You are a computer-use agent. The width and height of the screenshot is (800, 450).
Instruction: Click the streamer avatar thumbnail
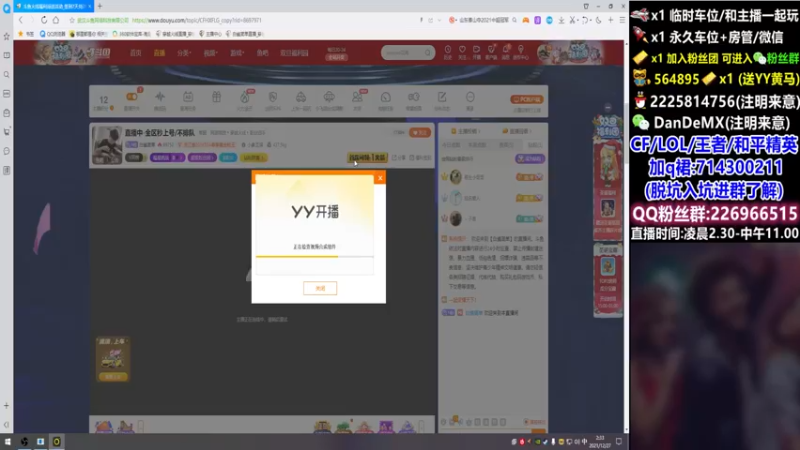click(x=107, y=145)
